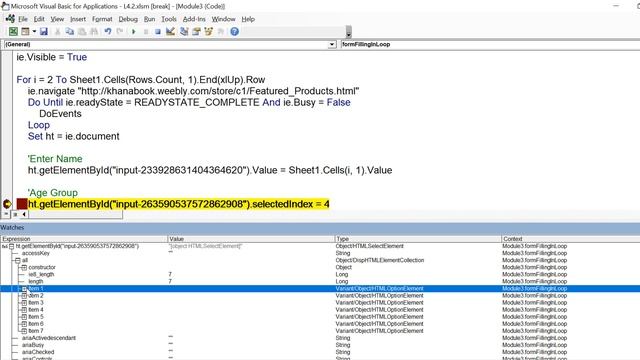Click the 'Enter Name comment line
640x360 pixels.
pyautogui.click(x=55, y=159)
